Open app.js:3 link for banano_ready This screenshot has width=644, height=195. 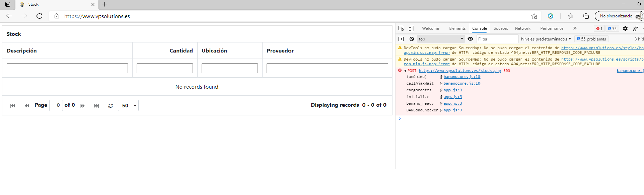(x=453, y=104)
